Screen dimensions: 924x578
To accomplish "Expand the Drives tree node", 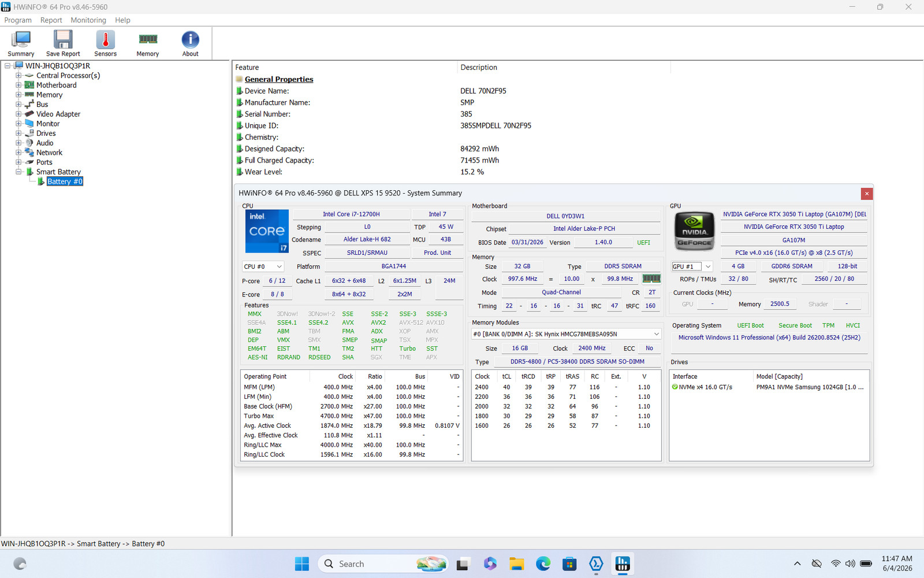I will click(18, 134).
